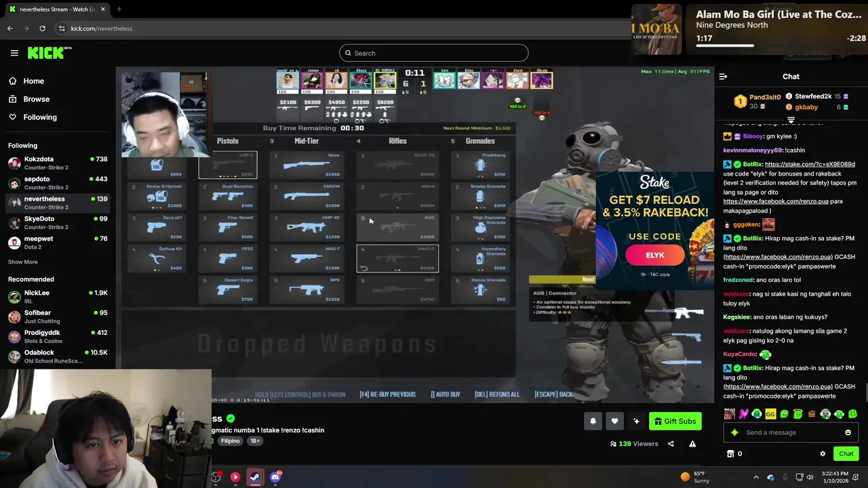Insert the purple X quick emote

click(743, 414)
